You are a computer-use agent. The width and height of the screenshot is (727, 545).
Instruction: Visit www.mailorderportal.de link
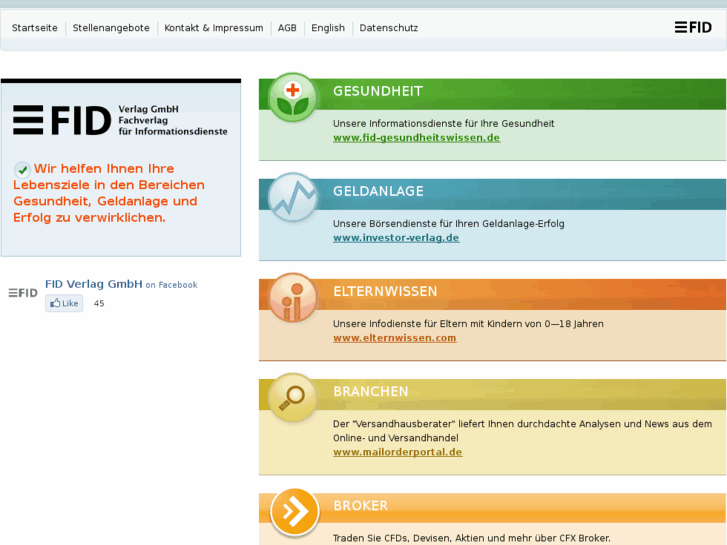[x=397, y=452]
